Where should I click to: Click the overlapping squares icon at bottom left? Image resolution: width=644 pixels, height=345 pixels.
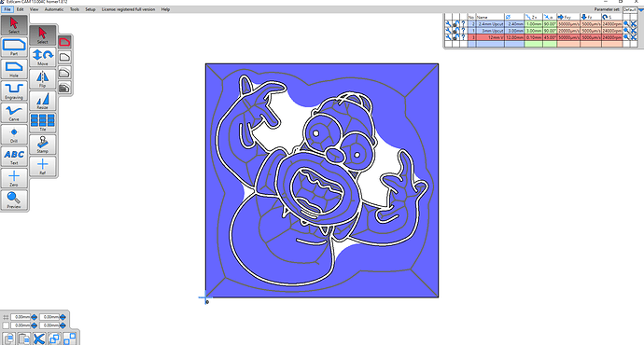tap(54, 338)
